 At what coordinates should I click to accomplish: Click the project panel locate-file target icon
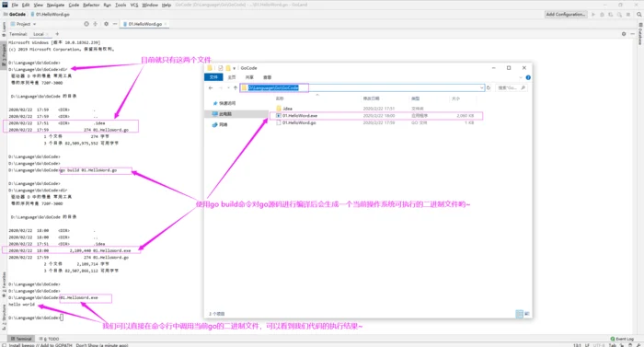point(86,24)
